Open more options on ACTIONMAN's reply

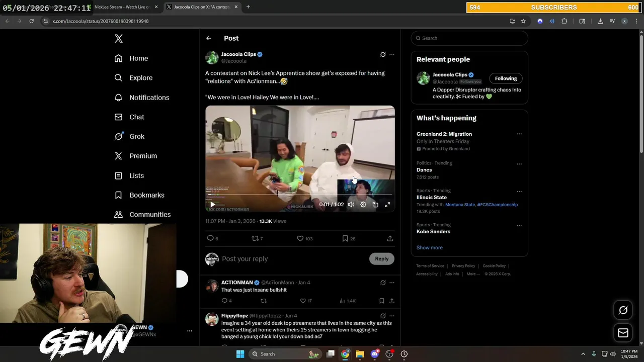(x=392, y=283)
